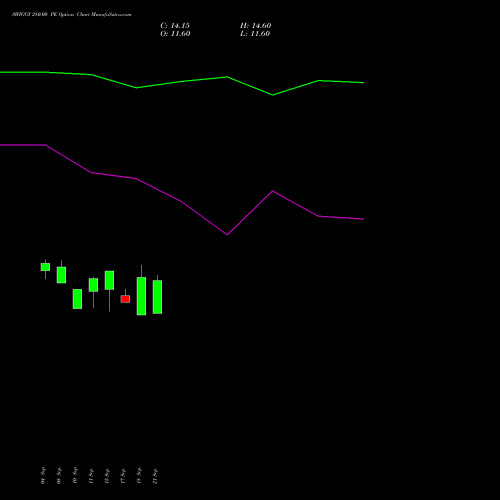The image size is (500, 500).
Task: Select the red candlestick on the chart
Action: (125, 299)
